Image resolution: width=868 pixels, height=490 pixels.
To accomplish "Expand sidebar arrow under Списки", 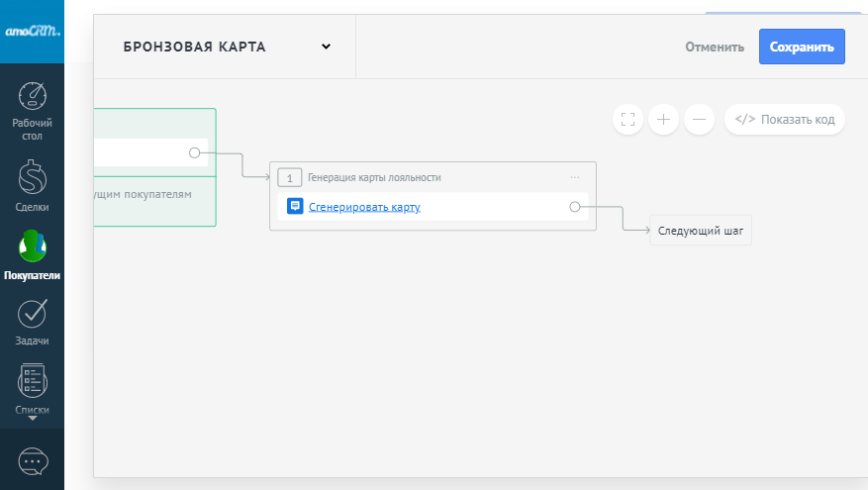I will coord(33,419).
